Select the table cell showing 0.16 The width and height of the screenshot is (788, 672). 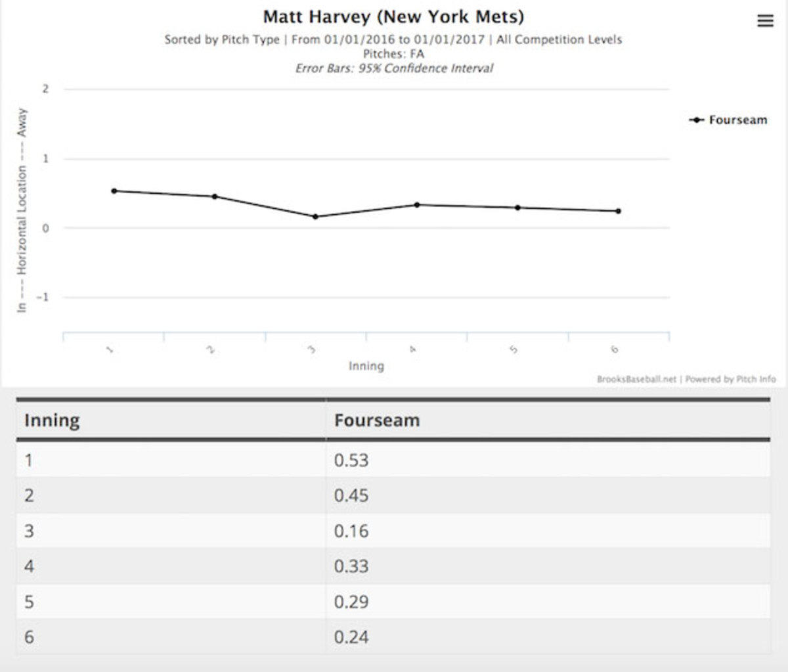pyautogui.click(x=351, y=531)
